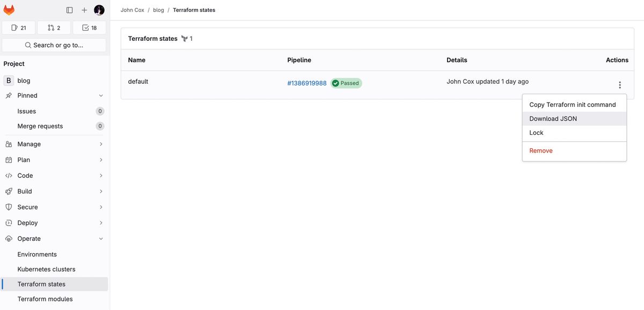The width and height of the screenshot is (644, 310).
Task: Open assigned issues counter showing 21
Action: [19, 28]
